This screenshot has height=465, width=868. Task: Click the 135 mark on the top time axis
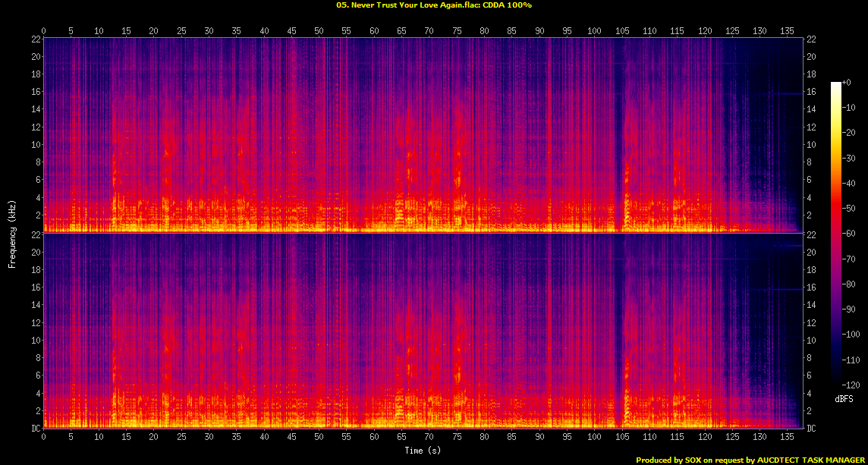tap(788, 31)
